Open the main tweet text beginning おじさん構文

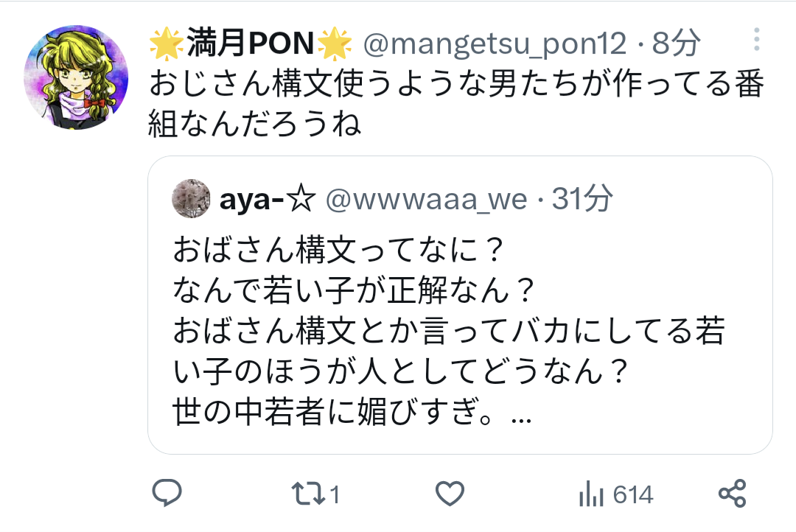456,104
